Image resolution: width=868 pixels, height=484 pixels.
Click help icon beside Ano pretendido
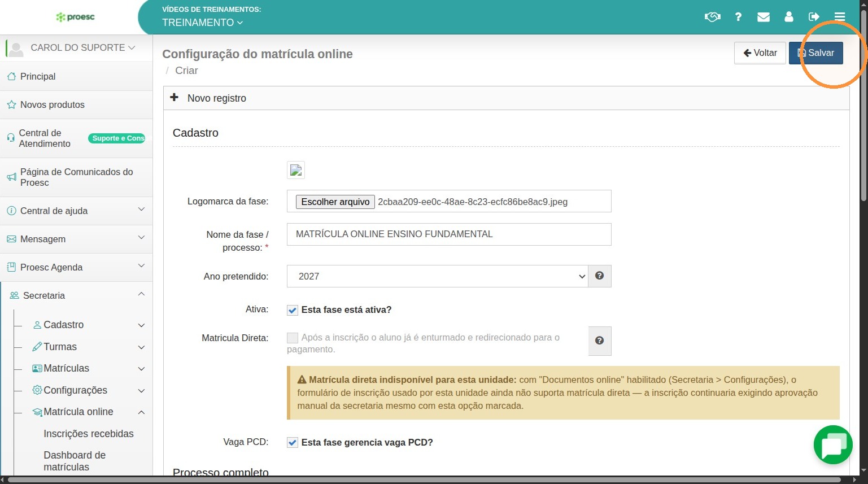click(600, 276)
